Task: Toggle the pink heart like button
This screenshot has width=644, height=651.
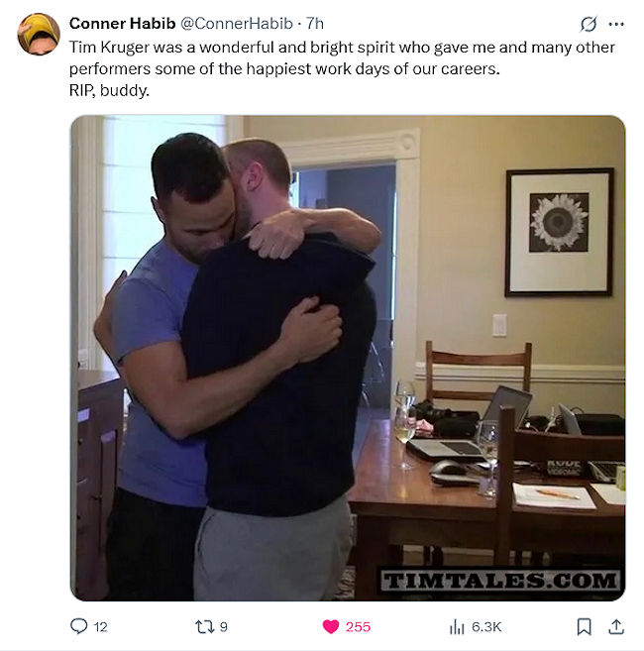Action: click(x=331, y=626)
